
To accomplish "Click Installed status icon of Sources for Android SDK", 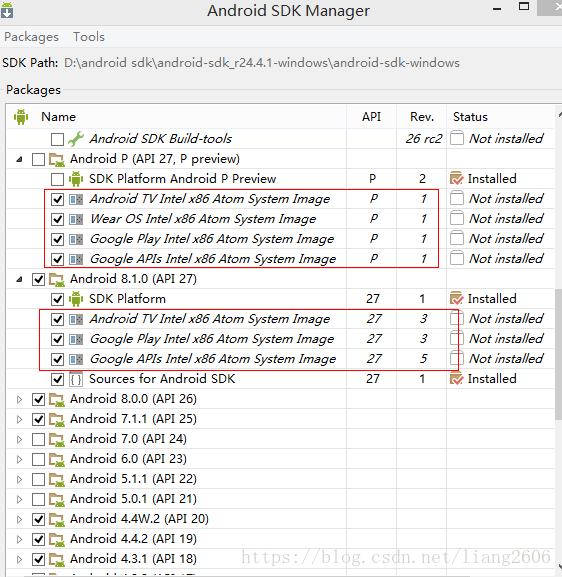I will [457, 379].
